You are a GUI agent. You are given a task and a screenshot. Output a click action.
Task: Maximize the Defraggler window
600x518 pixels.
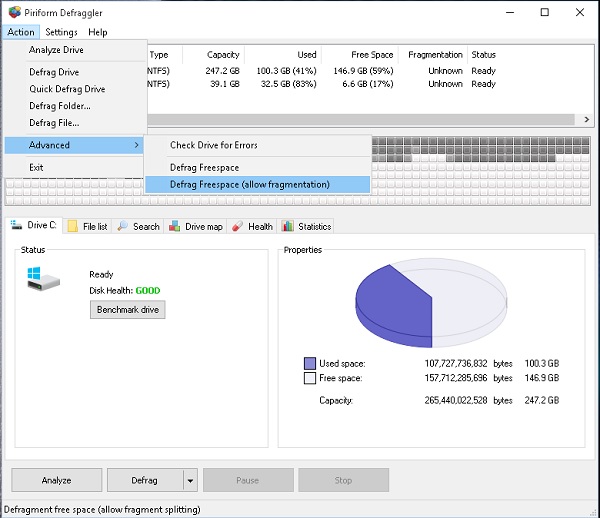click(x=545, y=12)
